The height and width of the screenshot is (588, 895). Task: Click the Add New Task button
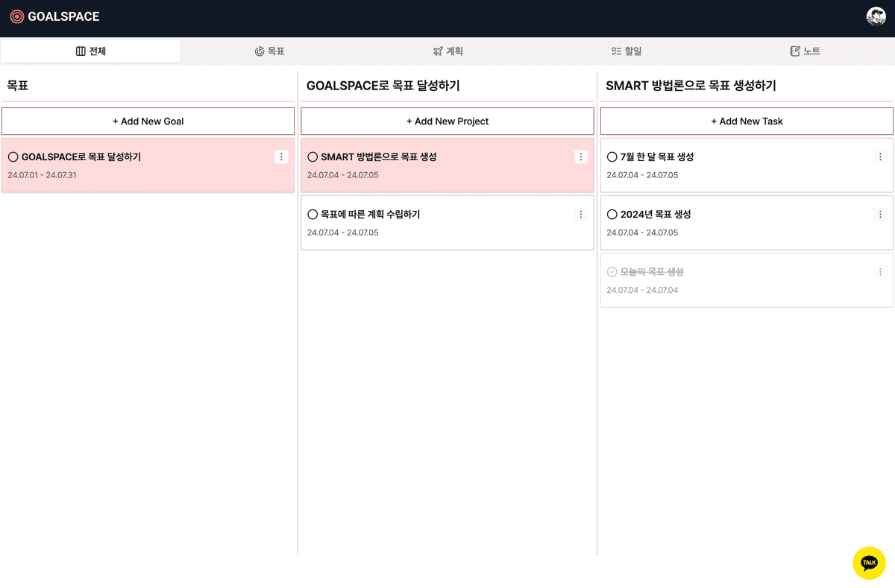(747, 121)
